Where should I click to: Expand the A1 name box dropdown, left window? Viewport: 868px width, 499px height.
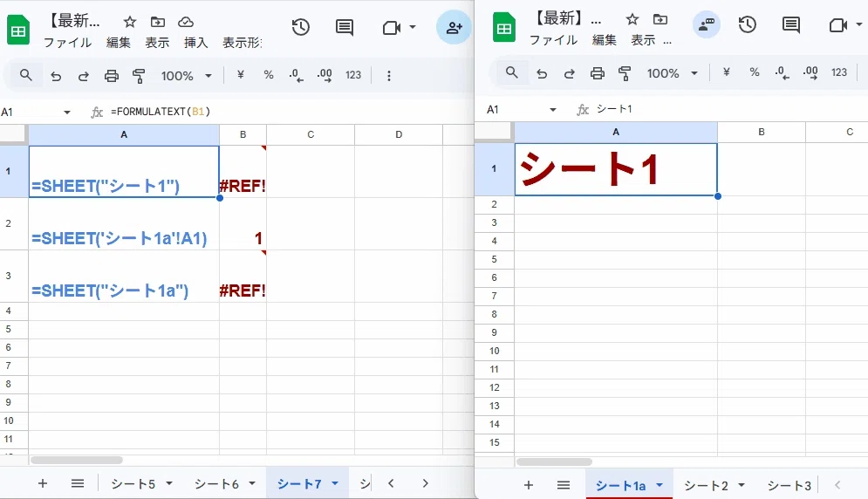[x=67, y=113]
